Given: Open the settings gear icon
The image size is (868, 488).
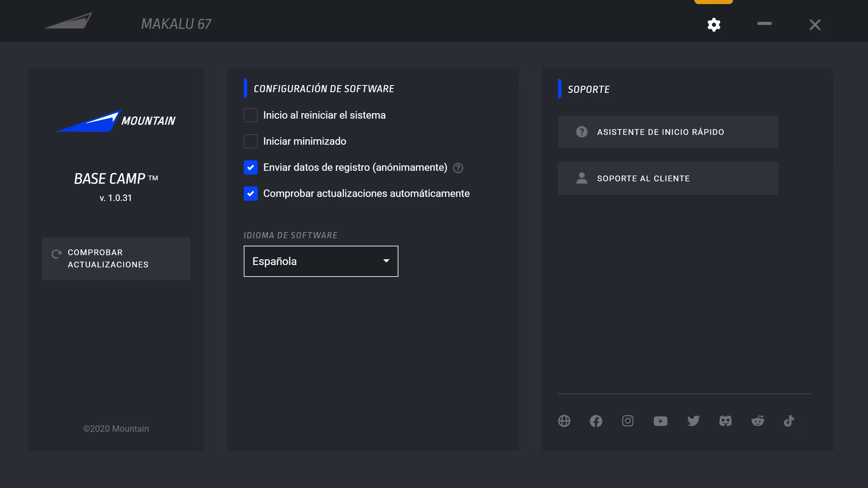Looking at the screenshot, I should (714, 24).
